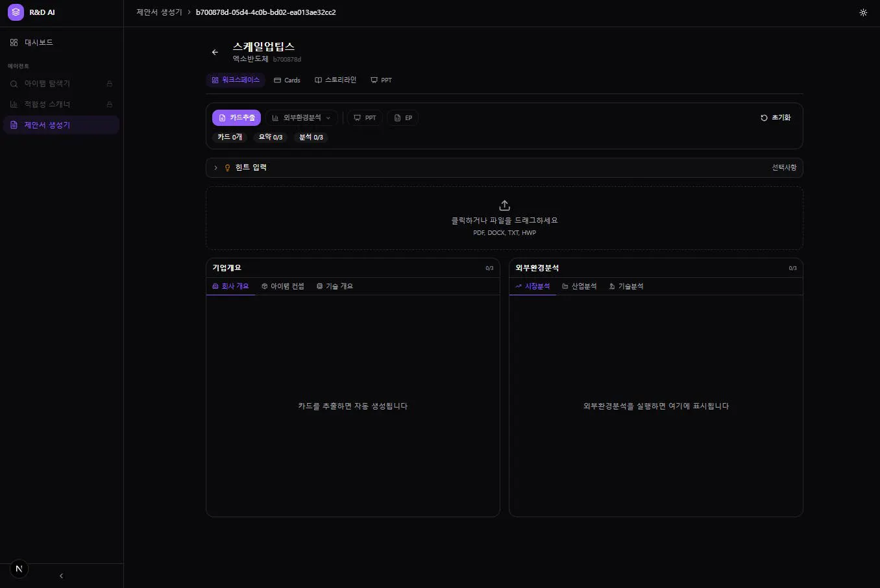Open the Next.js dev tools N badge
The width and height of the screenshot is (880, 588).
(19, 569)
